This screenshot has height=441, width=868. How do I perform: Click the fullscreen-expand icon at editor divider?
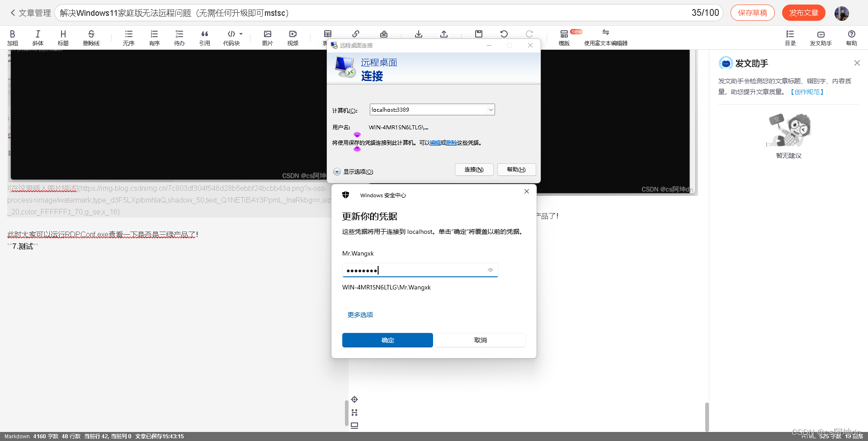point(354,413)
